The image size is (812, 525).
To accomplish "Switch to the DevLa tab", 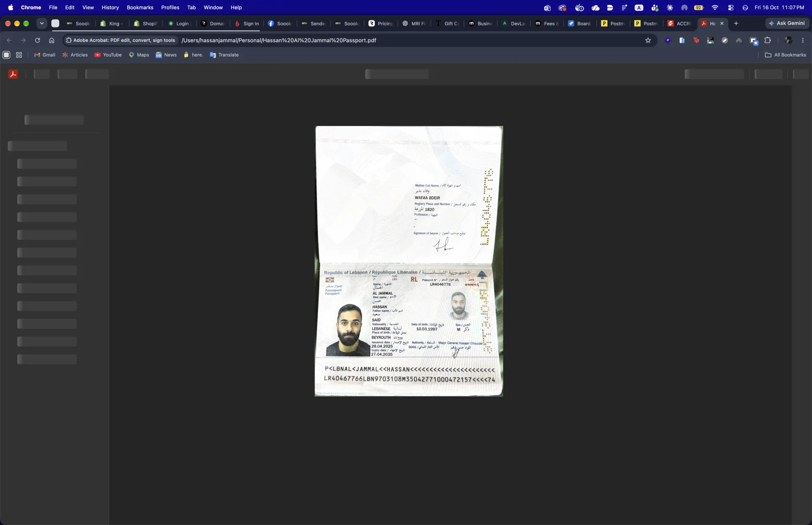I will pos(514,23).
